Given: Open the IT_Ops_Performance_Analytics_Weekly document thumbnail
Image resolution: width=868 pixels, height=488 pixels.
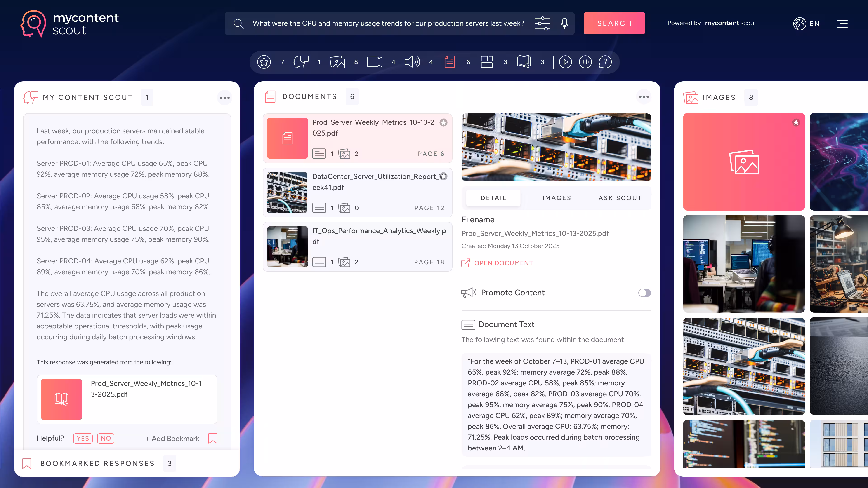Looking at the screenshot, I should click(x=287, y=246).
